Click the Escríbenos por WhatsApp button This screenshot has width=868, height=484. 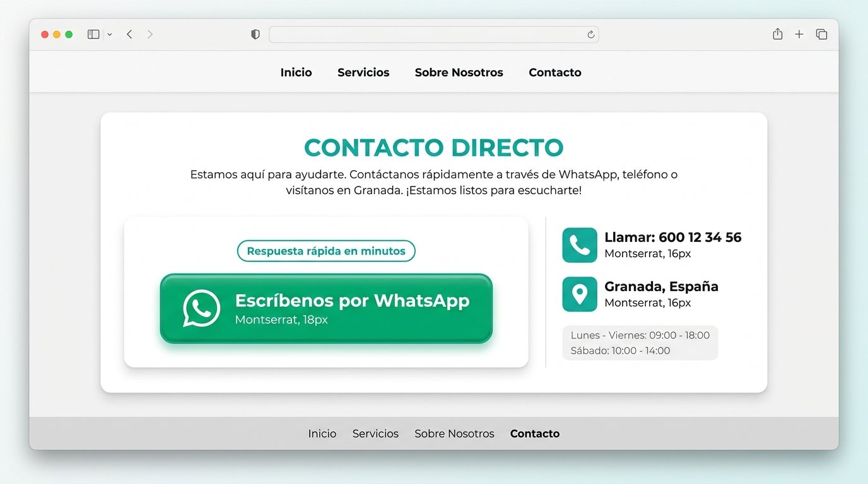point(326,309)
